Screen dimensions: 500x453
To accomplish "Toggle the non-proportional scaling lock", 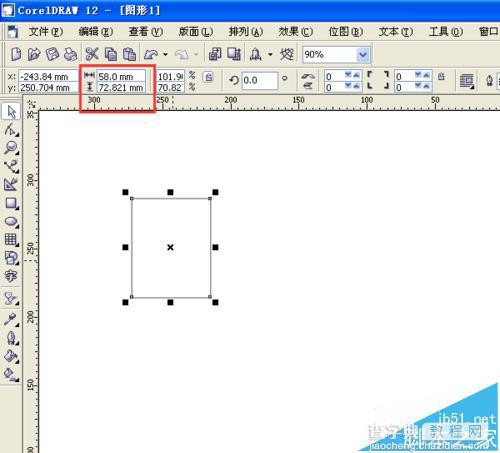I will pyautogui.click(x=209, y=77).
